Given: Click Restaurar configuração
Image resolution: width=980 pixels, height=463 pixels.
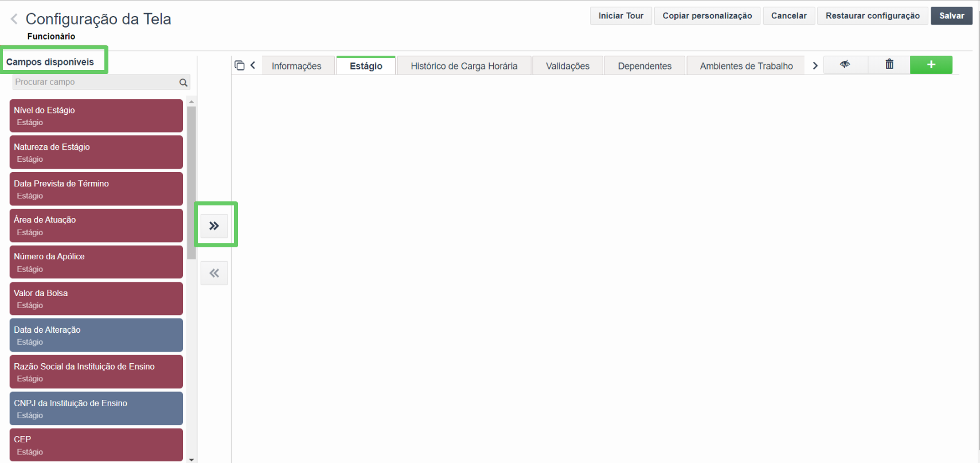Looking at the screenshot, I should tap(872, 16).
